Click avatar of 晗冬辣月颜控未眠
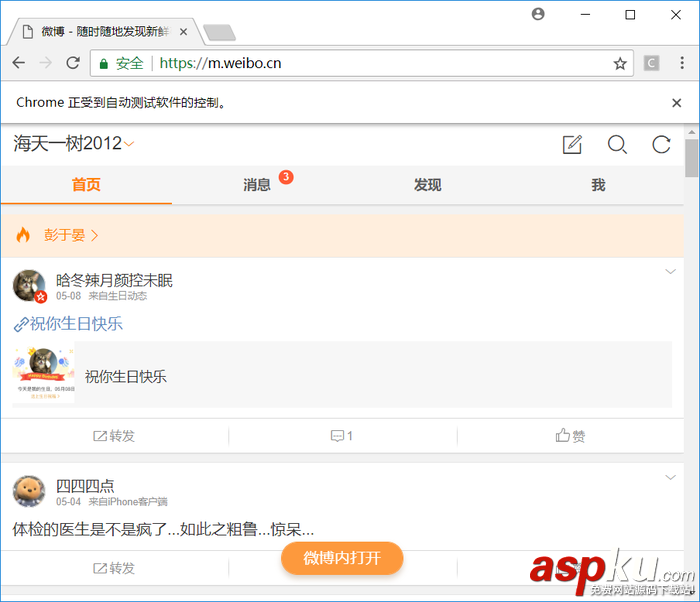The height and width of the screenshot is (602, 700). (x=29, y=286)
